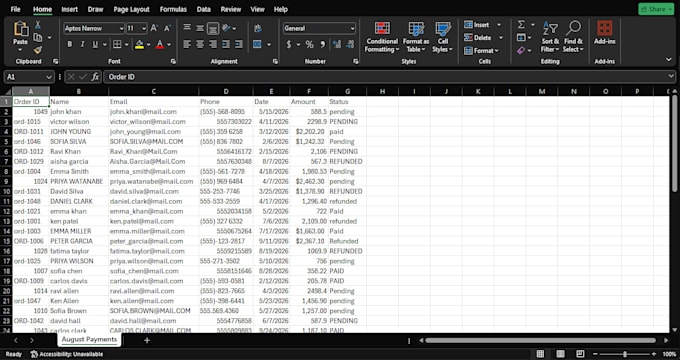This screenshot has width=680, height=360.
Task: Switch to the Review tab
Action: click(231, 9)
